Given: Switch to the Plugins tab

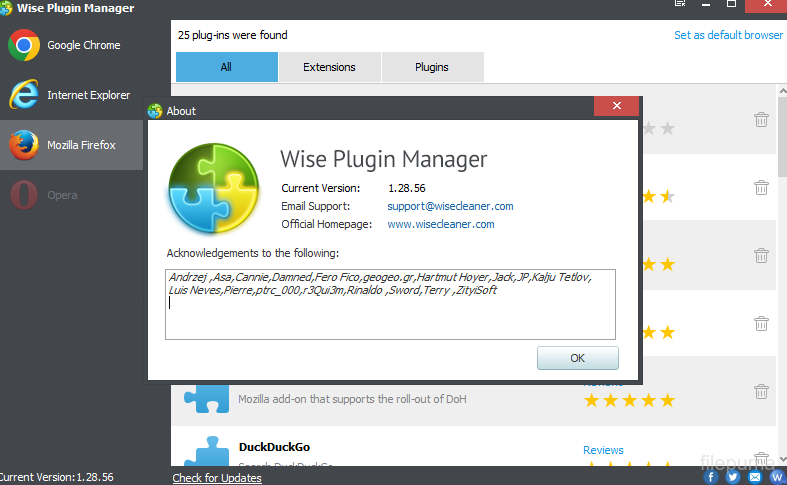Looking at the screenshot, I should (x=432, y=67).
